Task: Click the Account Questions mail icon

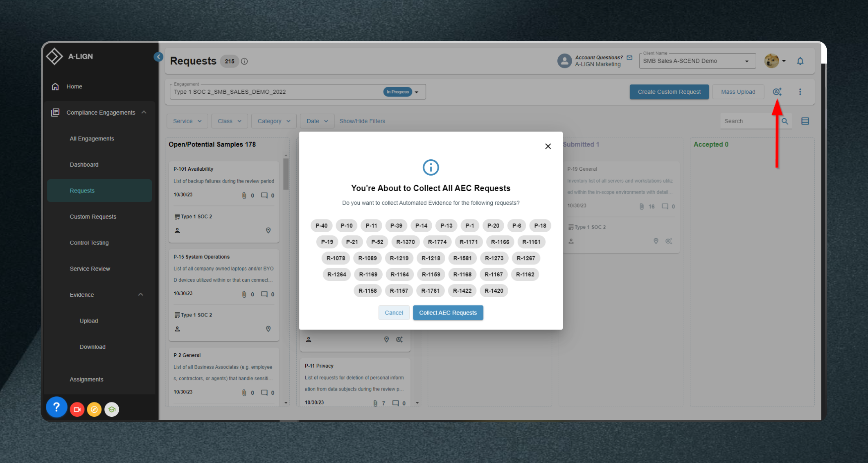Action: pos(629,58)
